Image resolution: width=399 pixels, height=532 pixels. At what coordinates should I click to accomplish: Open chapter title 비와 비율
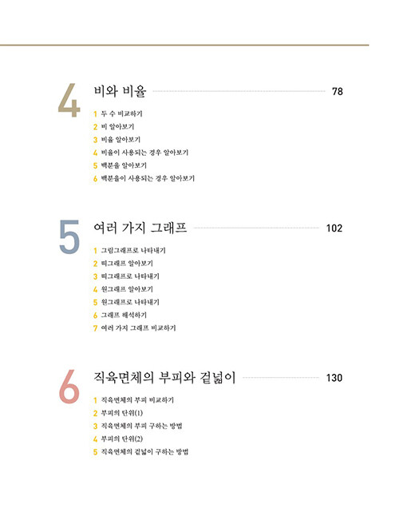120,92
